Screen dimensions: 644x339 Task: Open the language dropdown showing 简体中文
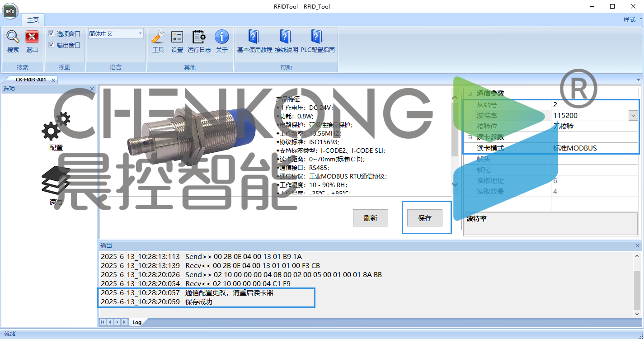(x=116, y=33)
